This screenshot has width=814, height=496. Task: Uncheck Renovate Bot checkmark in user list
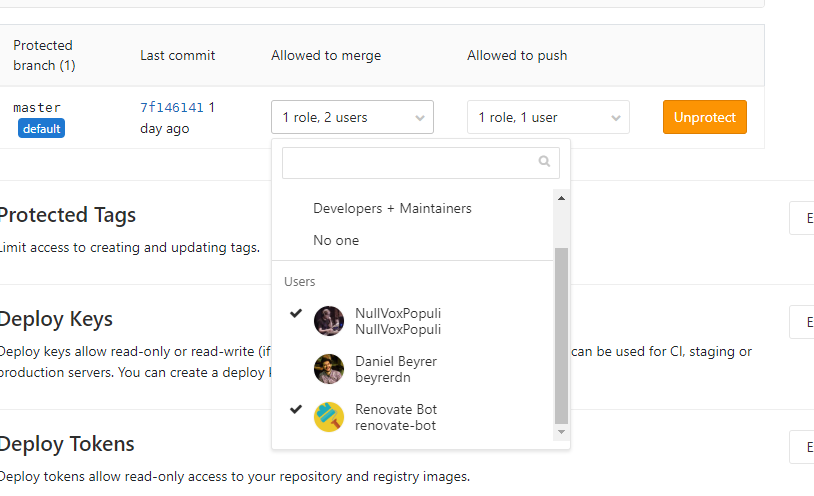(x=296, y=409)
